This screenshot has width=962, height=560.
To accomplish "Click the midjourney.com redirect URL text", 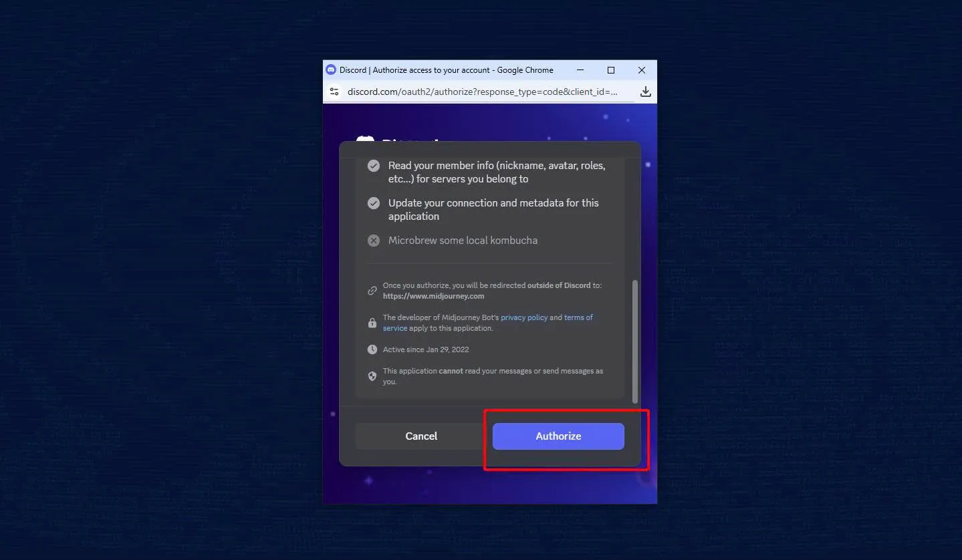I will point(433,296).
